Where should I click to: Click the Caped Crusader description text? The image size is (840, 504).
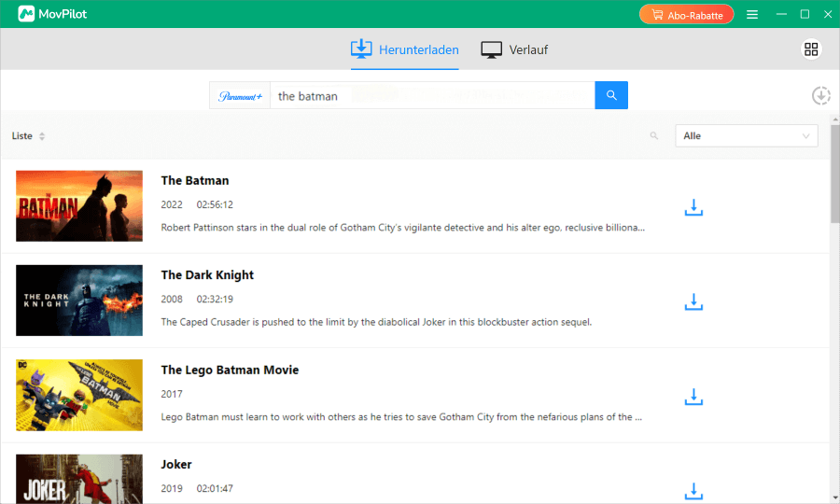376,322
